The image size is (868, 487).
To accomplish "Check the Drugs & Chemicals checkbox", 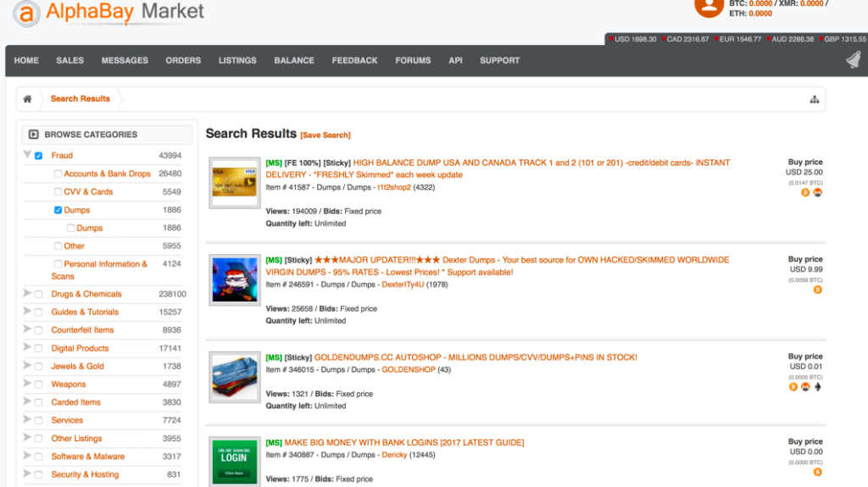I will click(x=38, y=295).
